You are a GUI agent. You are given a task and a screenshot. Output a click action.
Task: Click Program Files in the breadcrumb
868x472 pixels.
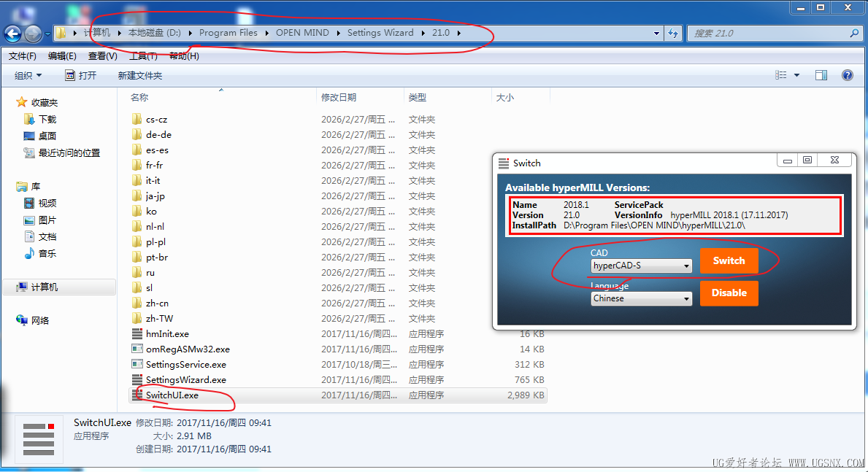tap(228, 33)
